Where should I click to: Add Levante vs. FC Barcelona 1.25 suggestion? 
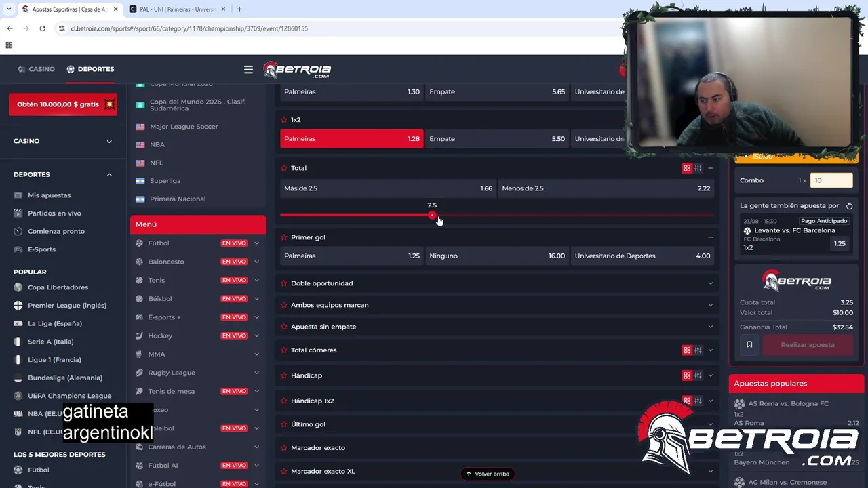(840, 244)
